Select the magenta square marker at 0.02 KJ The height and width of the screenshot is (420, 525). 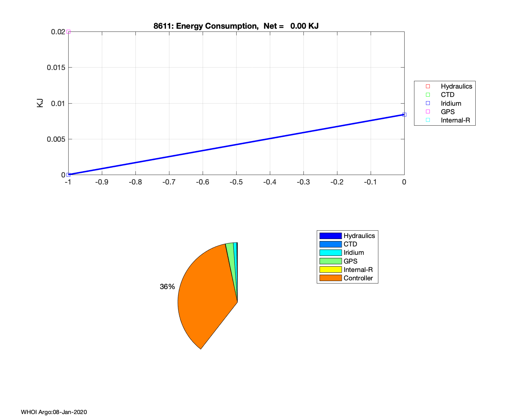[69, 32]
